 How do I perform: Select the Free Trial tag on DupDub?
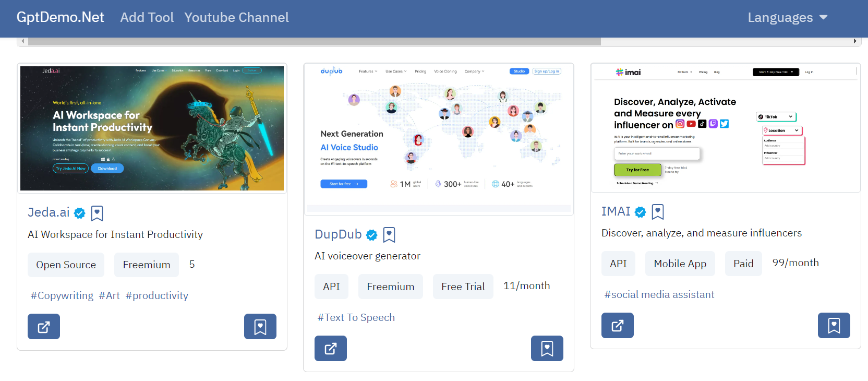point(463,287)
